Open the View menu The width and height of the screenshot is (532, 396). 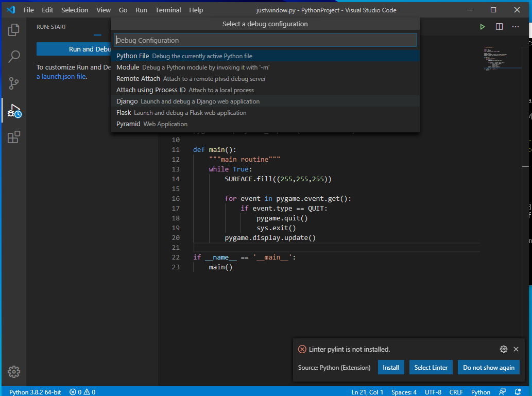(x=103, y=10)
